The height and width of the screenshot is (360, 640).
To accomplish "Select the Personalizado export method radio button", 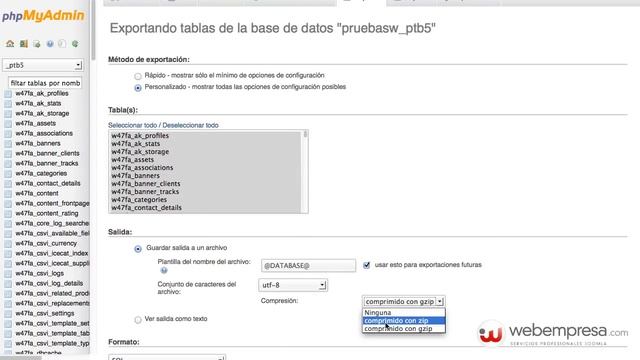I will [138, 87].
